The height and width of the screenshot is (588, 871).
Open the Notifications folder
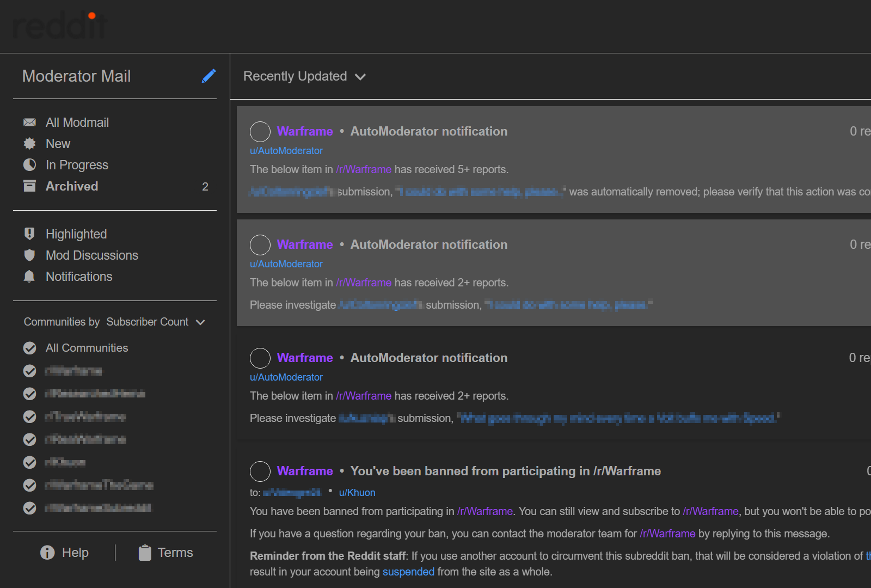[79, 277]
